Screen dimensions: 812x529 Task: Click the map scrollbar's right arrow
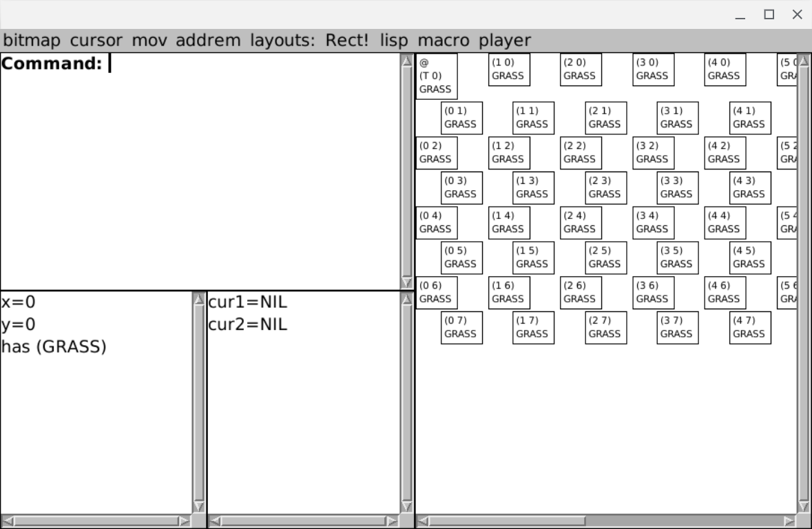coord(790,521)
